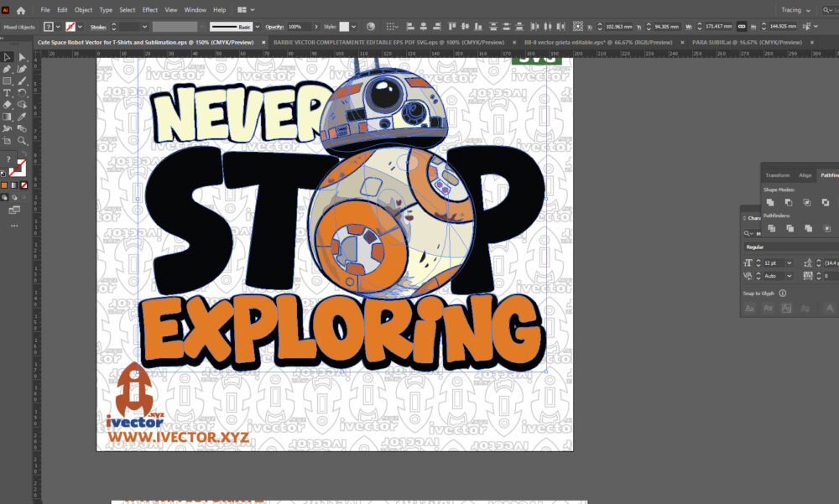Apply the Trim pathfinder
This screenshot has height=504, width=839.
pos(789,228)
